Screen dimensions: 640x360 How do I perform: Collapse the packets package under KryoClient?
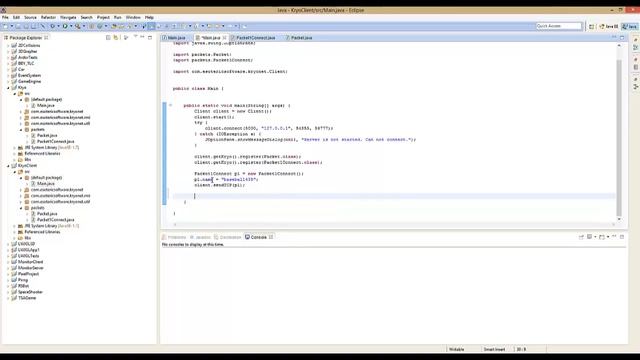coord(21,208)
